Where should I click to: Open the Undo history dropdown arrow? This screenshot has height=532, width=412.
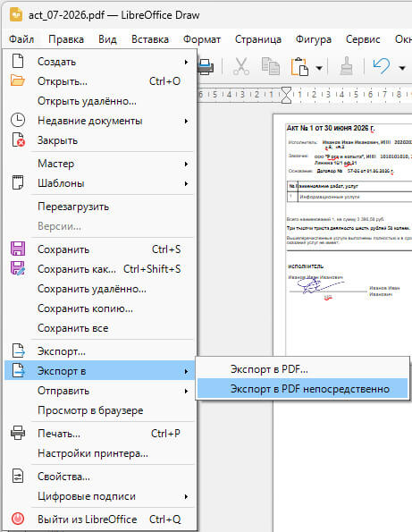[402, 68]
